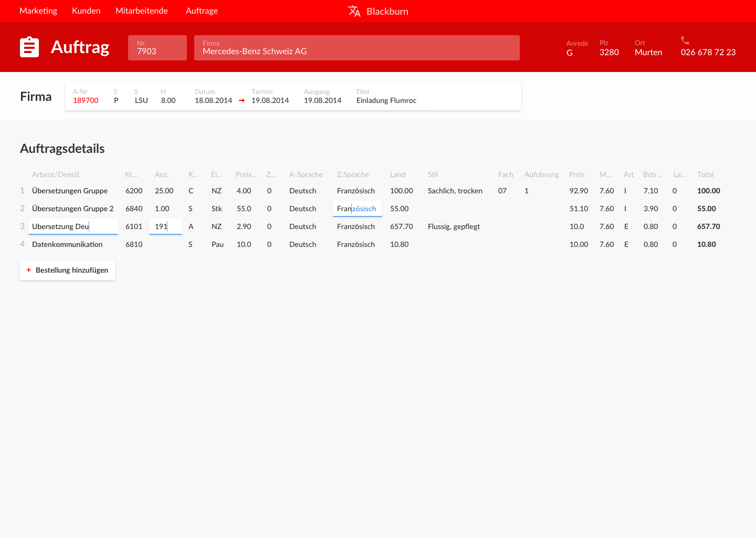The image size is (756, 538).
Task: Click the red arrow between Datum and Termin
Action: (x=241, y=100)
